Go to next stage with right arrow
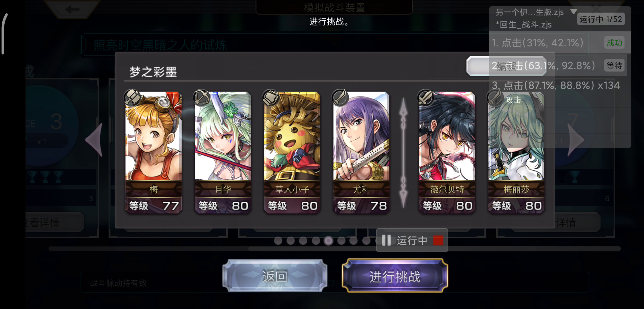Screen dimensions: 644x309 pyautogui.click(x=575, y=140)
